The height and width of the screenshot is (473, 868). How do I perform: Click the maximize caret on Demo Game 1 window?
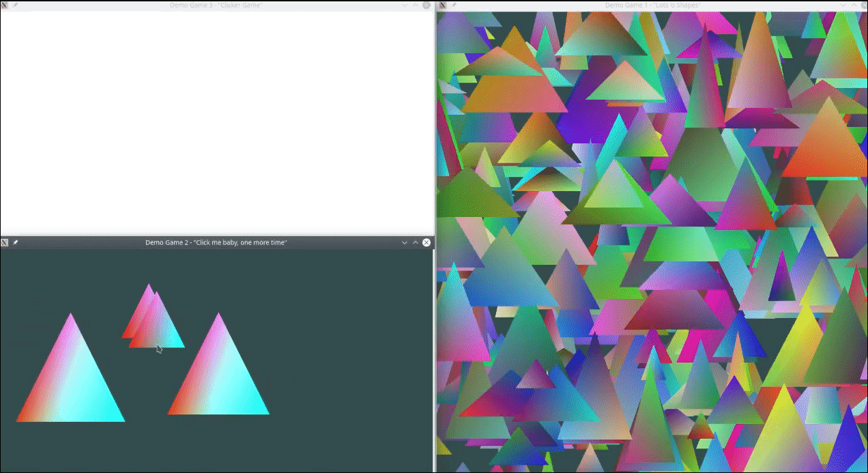pyautogui.click(x=853, y=5)
